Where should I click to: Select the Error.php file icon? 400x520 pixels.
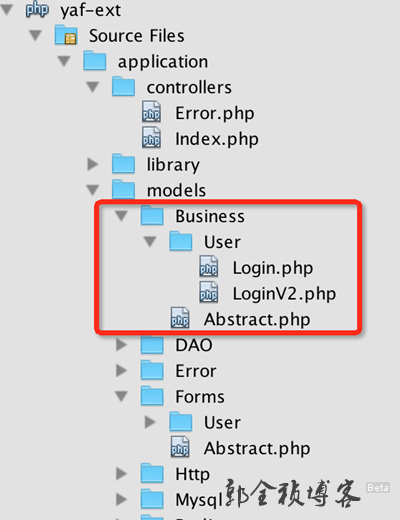coord(152,112)
